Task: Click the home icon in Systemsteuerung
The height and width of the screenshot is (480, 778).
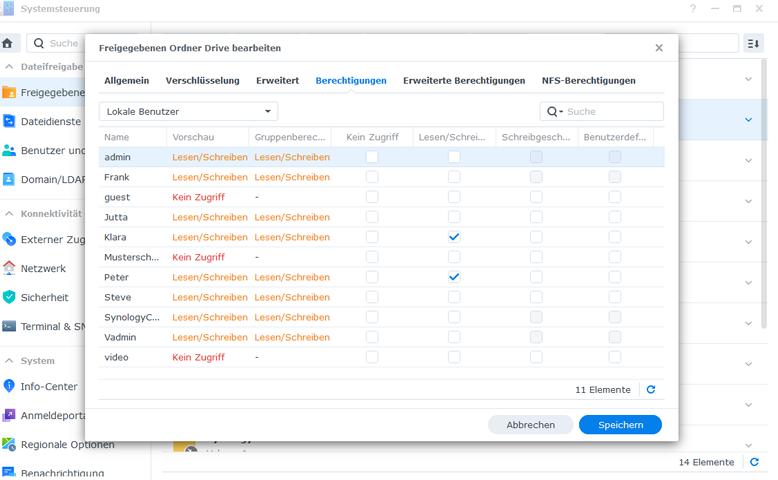Action: (x=7, y=43)
